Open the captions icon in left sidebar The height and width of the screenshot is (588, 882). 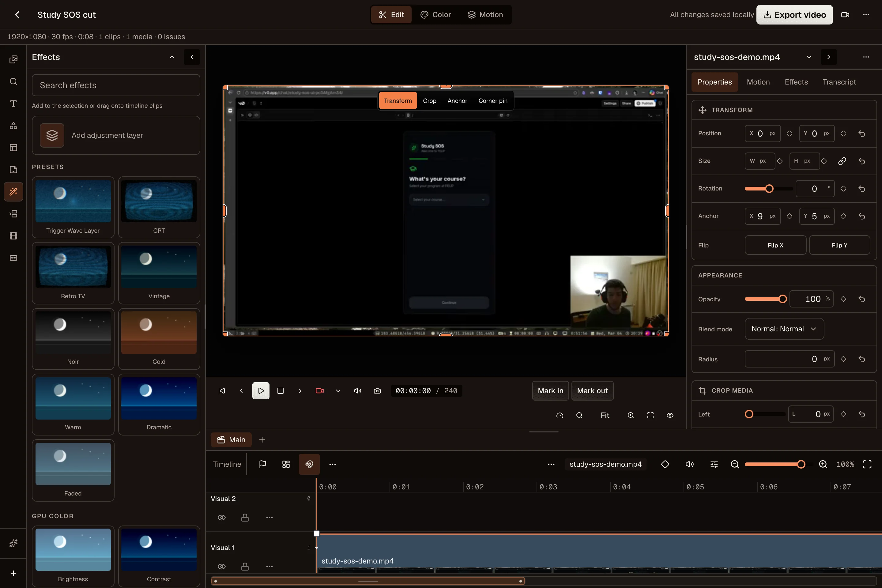13,258
